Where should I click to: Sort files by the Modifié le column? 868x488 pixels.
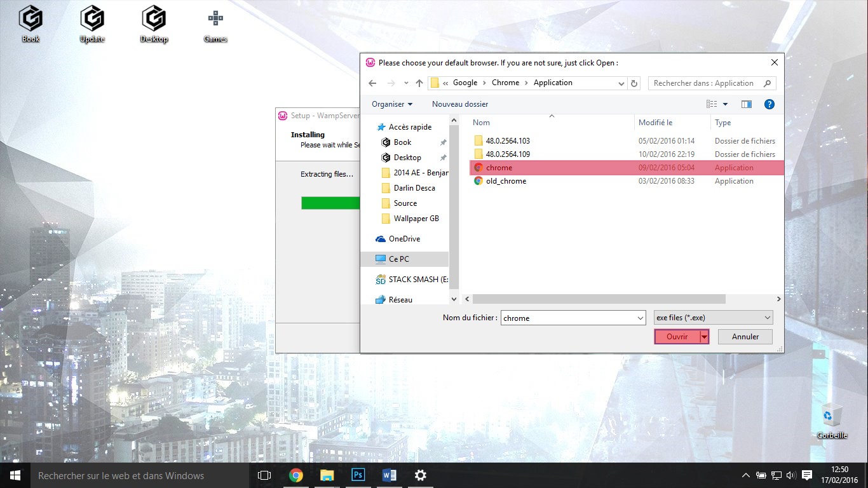tap(655, 123)
